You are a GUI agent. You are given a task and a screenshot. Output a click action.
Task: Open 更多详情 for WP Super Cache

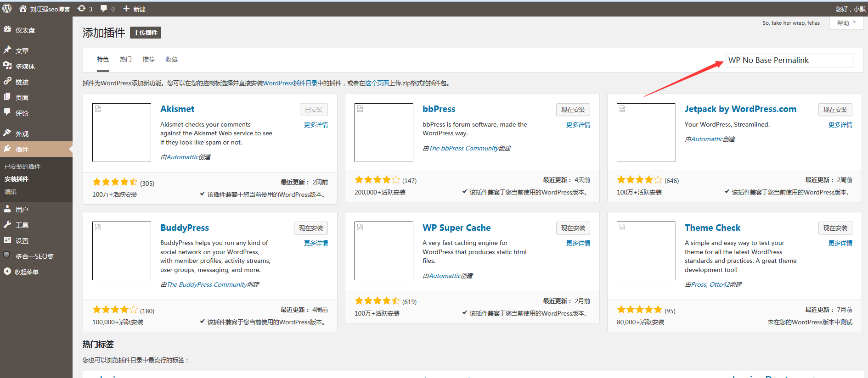578,243
